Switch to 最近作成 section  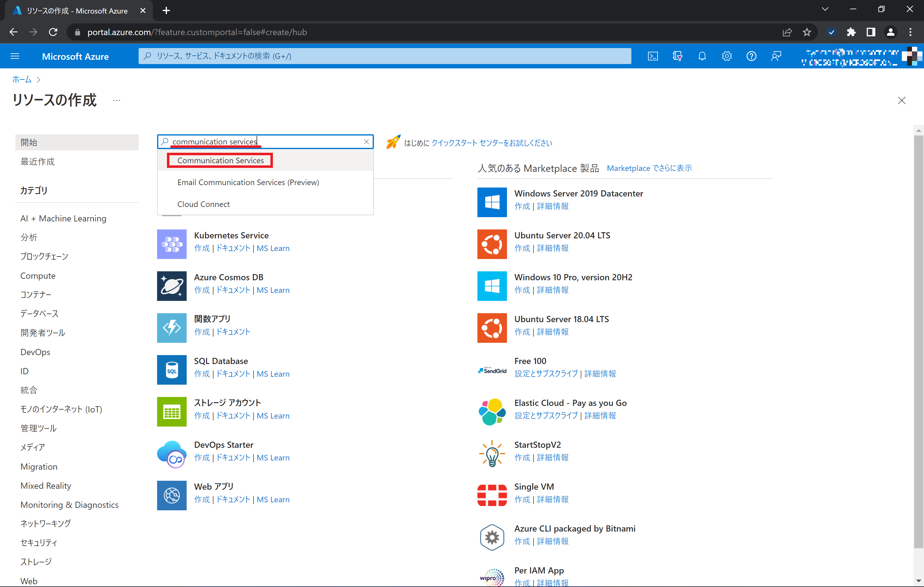pyautogui.click(x=38, y=161)
